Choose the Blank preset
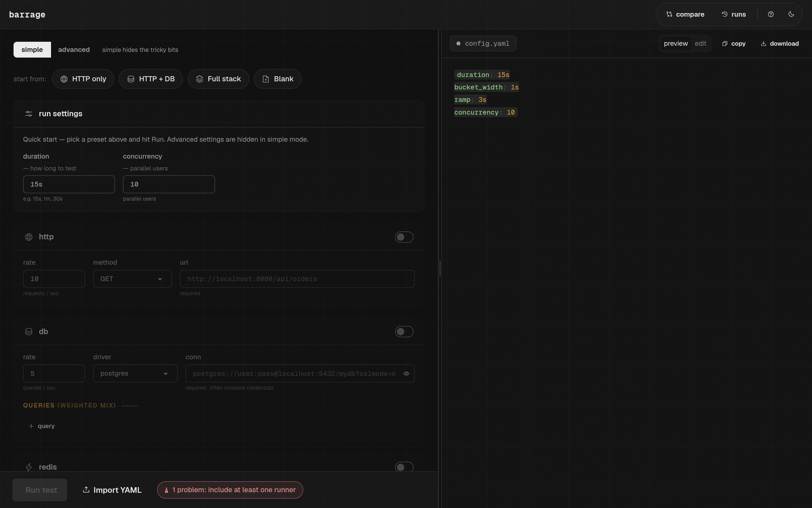This screenshot has height=508, width=812. click(x=277, y=79)
